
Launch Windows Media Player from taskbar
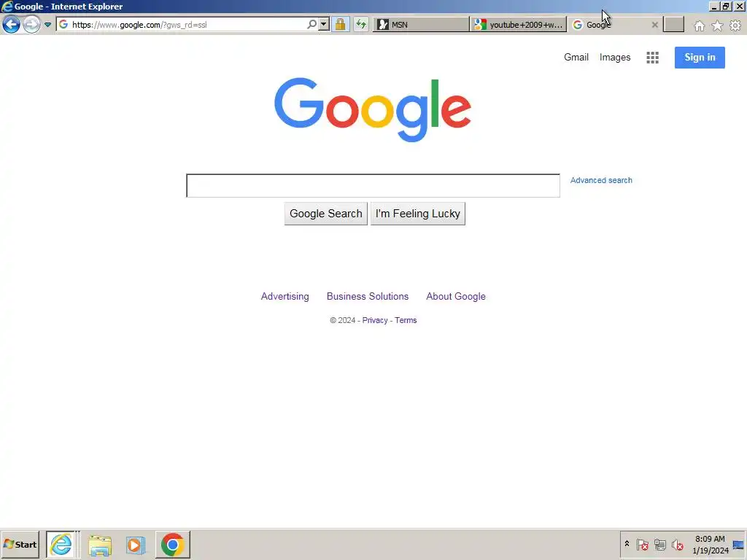pyautogui.click(x=136, y=545)
